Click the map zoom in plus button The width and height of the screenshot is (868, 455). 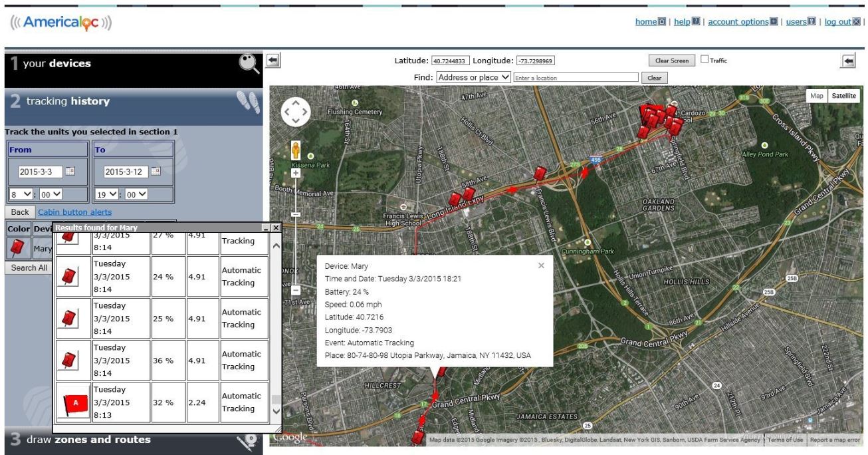tap(296, 173)
